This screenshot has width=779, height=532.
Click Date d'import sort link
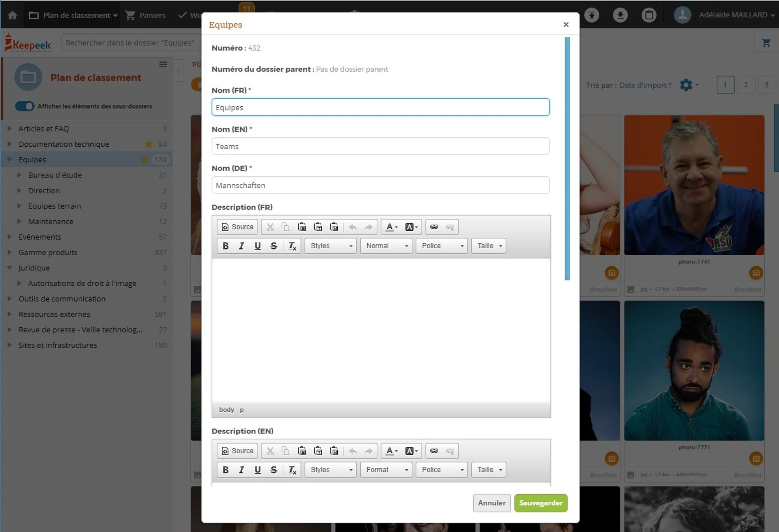coord(645,85)
